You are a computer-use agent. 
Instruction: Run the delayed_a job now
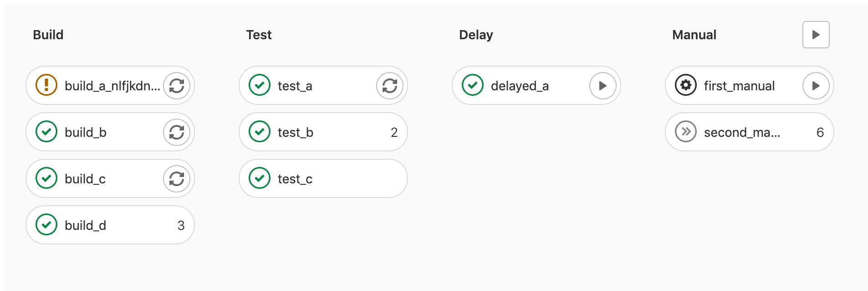(603, 86)
